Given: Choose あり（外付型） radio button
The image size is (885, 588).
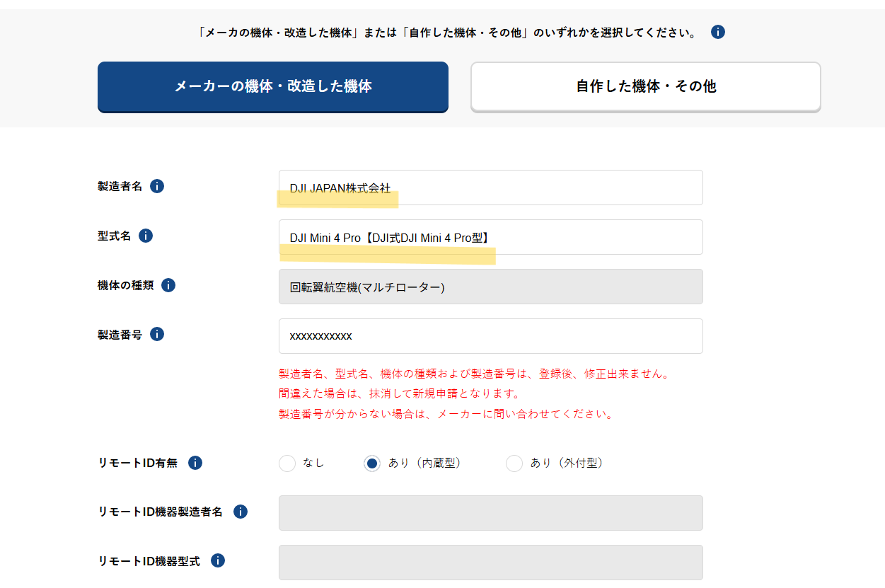Looking at the screenshot, I should click(514, 463).
